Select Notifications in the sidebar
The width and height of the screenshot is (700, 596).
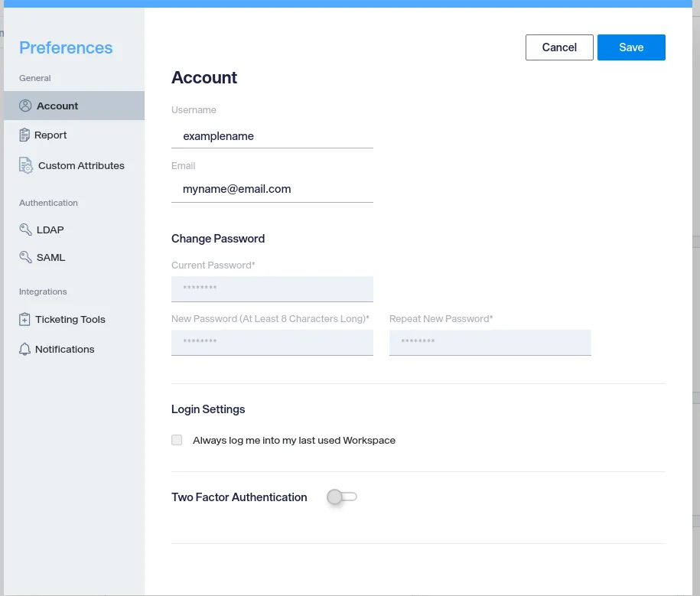[65, 350]
